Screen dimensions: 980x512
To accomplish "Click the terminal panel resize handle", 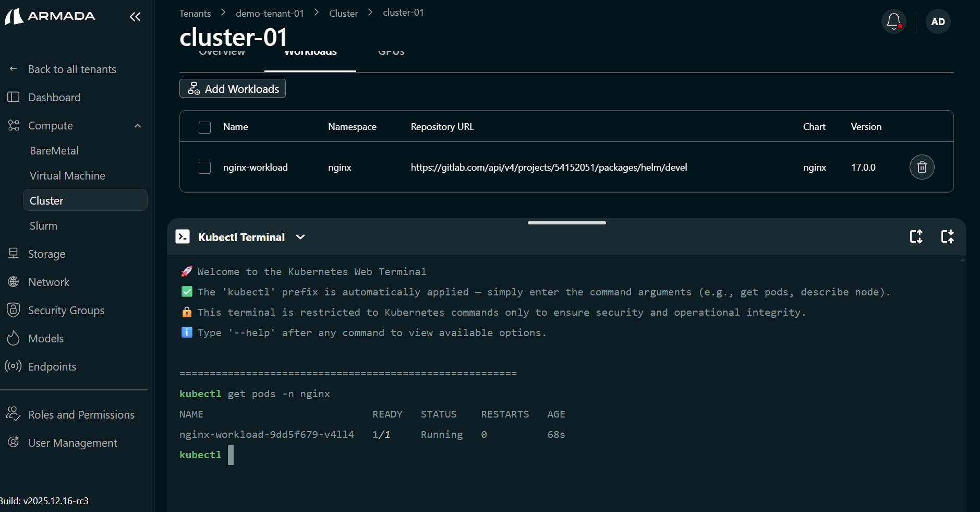I will (x=566, y=223).
